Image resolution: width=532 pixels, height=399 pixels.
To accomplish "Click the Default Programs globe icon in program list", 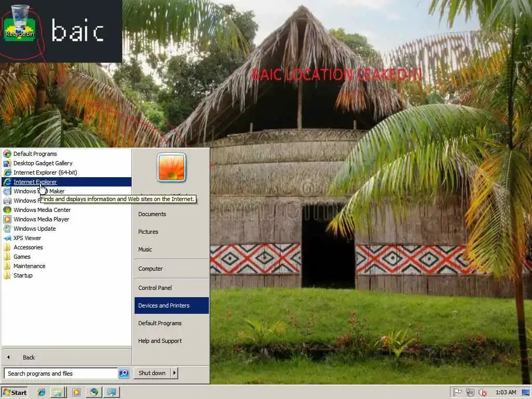I will [7, 154].
